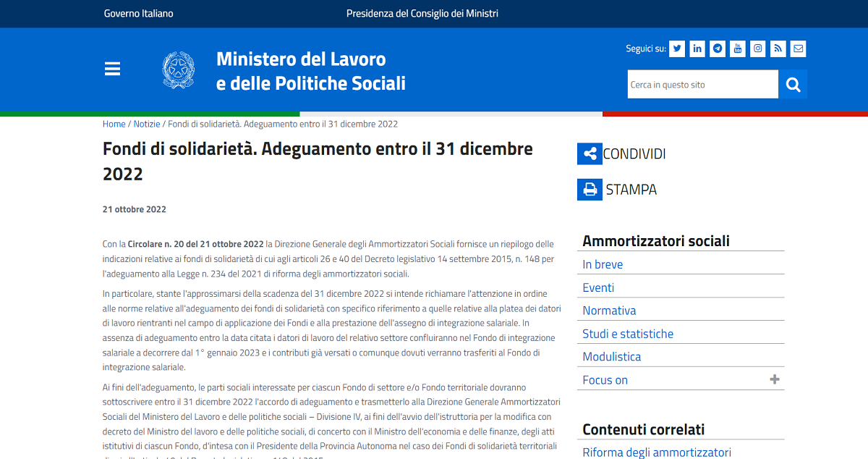
Task: Submit search with the magnifier button
Action: pos(793,85)
